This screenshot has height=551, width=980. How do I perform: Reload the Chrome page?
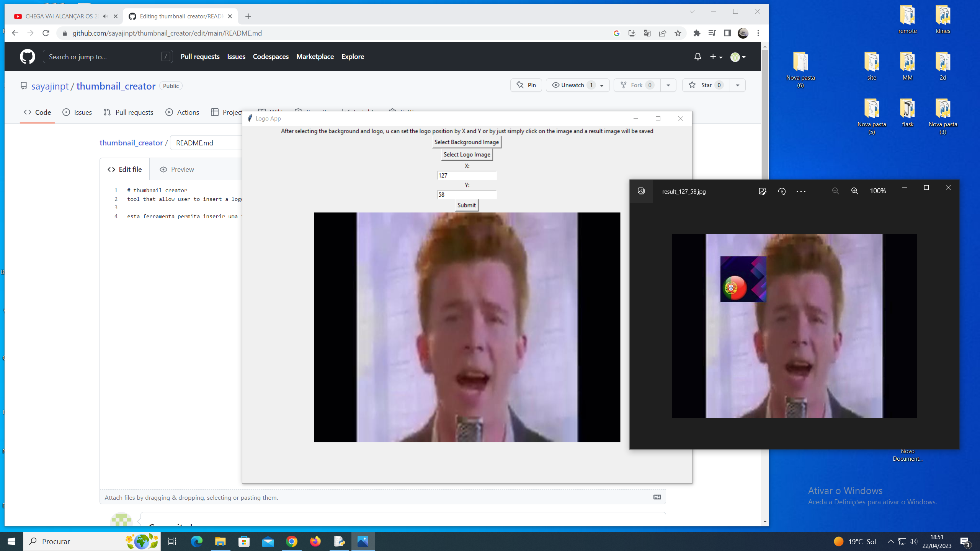[x=46, y=33]
